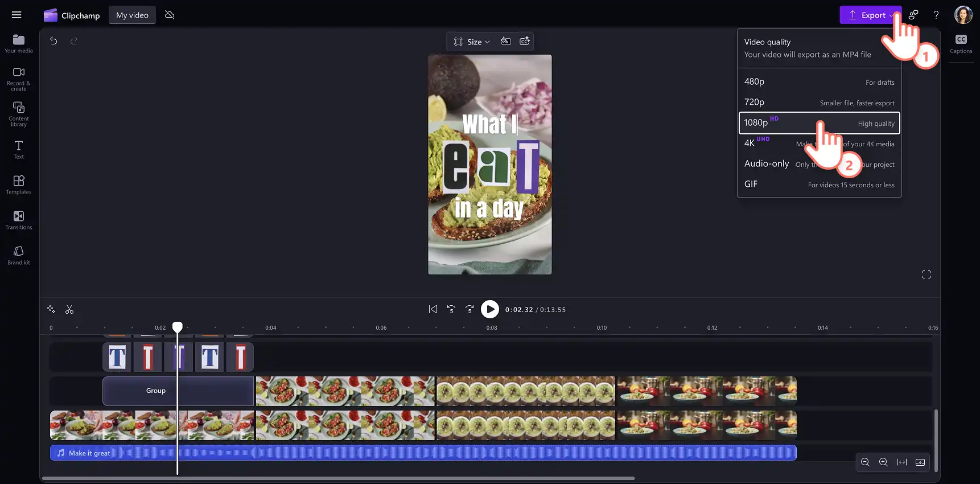Image resolution: width=980 pixels, height=484 pixels.
Task: Click the rightmost timeline layout icon
Action: 920,462
